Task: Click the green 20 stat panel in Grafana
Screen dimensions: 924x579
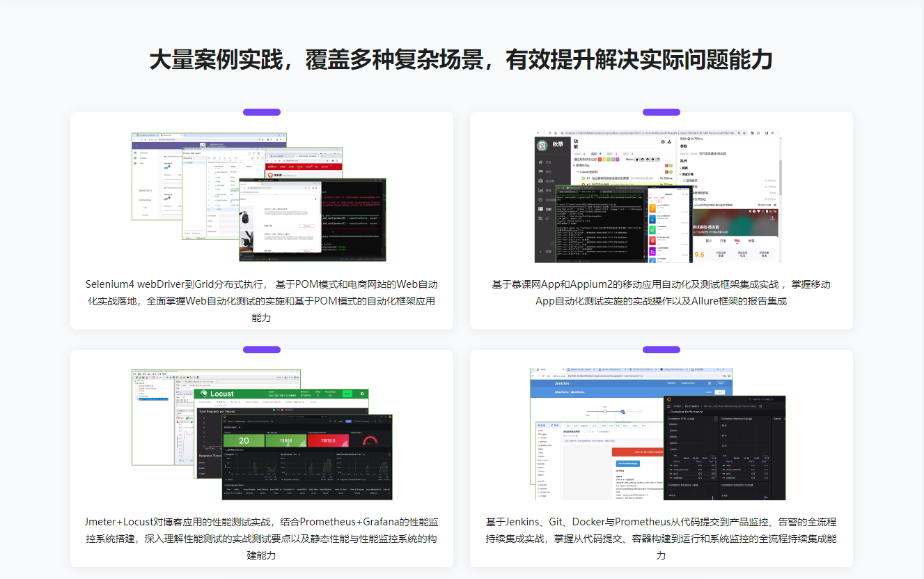Action: (243, 440)
